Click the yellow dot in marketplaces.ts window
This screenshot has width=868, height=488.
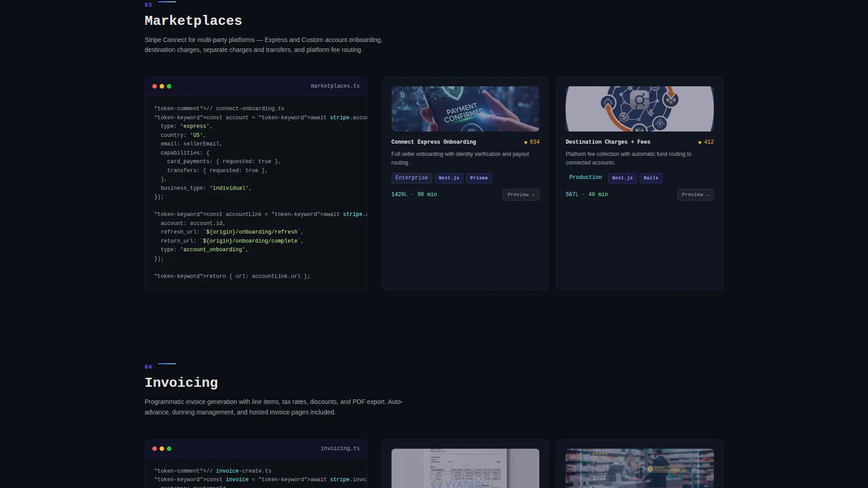162,86
